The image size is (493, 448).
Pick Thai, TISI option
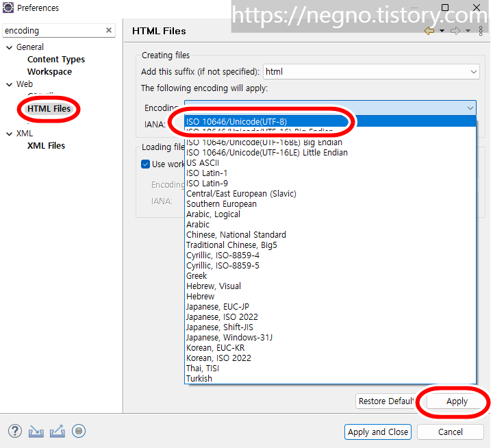pos(330,369)
